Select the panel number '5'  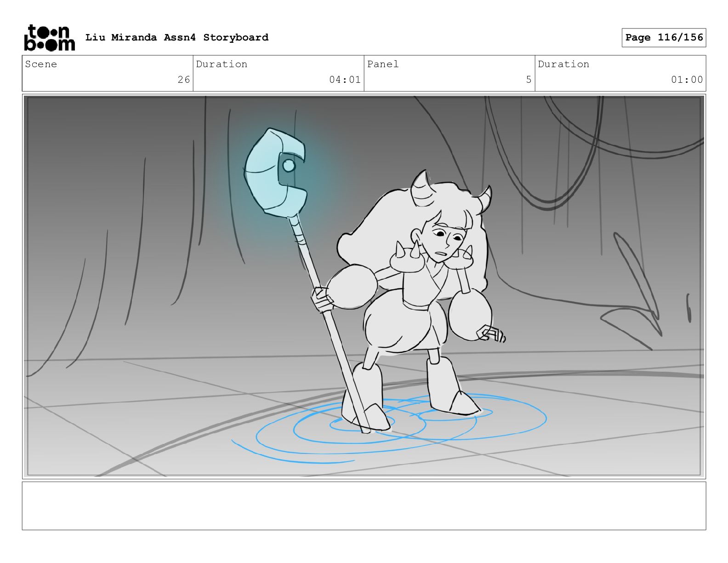(x=529, y=80)
